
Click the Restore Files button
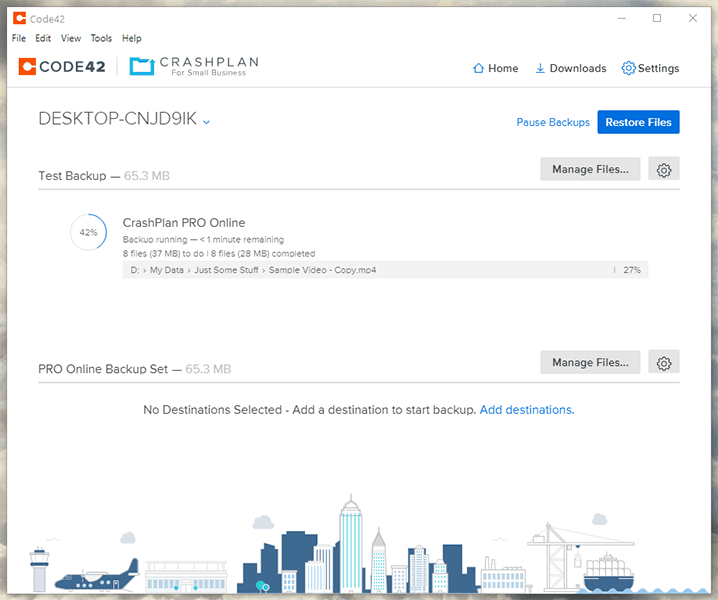(638, 122)
